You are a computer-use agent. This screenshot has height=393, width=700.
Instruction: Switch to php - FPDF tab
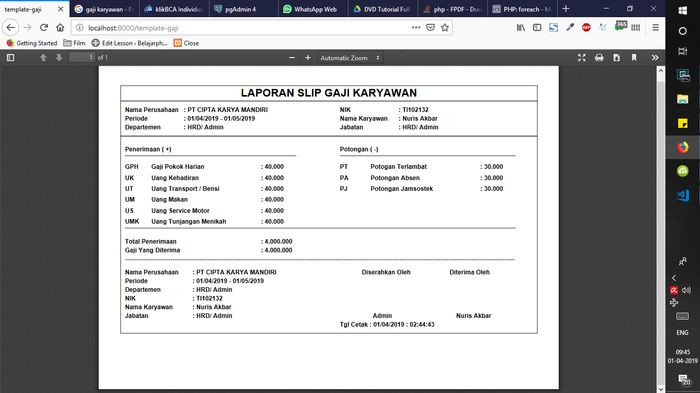click(452, 9)
